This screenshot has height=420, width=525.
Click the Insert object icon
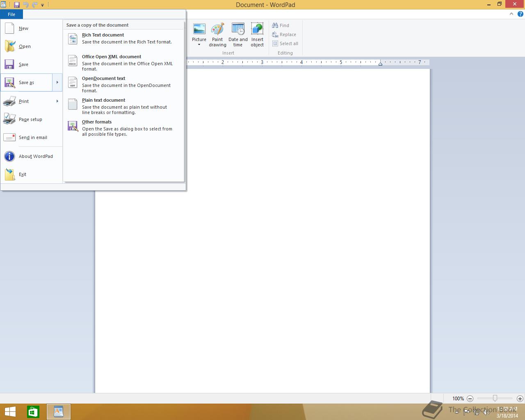[257, 29]
